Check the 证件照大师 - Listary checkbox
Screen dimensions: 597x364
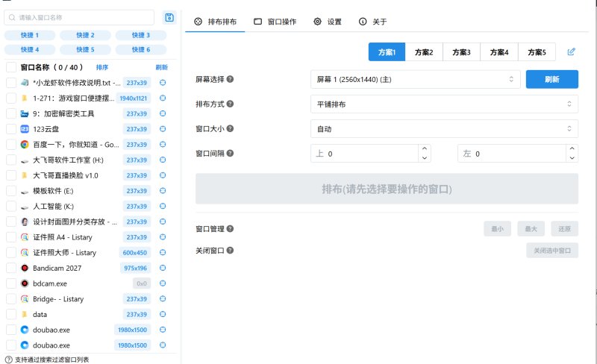(x=11, y=252)
